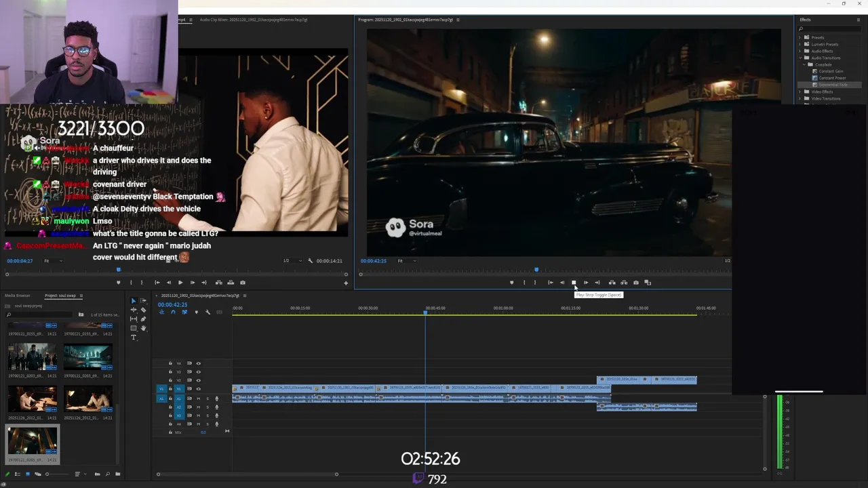
Task: Open the timeline sequence panel menu
Action: tap(245, 296)
